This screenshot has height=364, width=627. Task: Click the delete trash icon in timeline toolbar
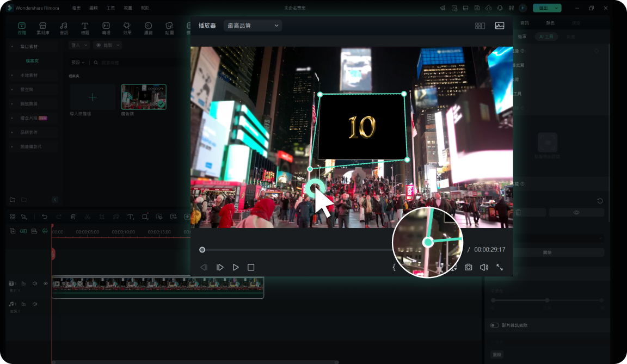pos(73,217)
